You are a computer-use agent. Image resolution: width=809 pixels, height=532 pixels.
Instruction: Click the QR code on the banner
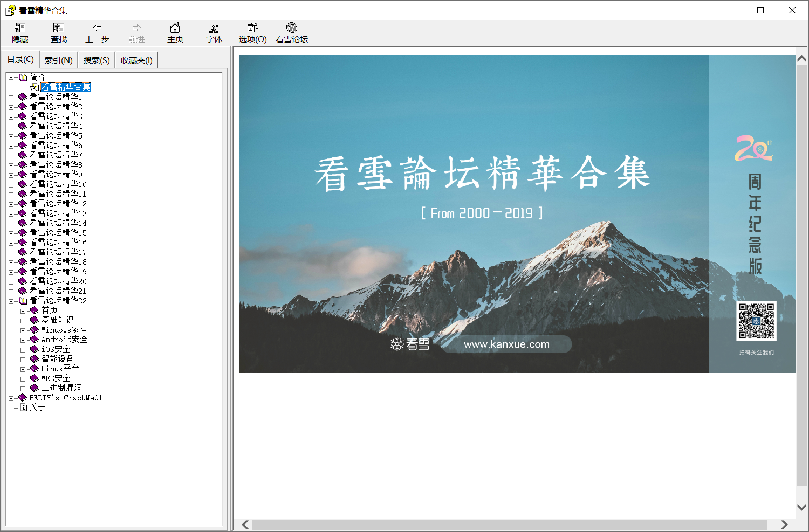[757, 321]
